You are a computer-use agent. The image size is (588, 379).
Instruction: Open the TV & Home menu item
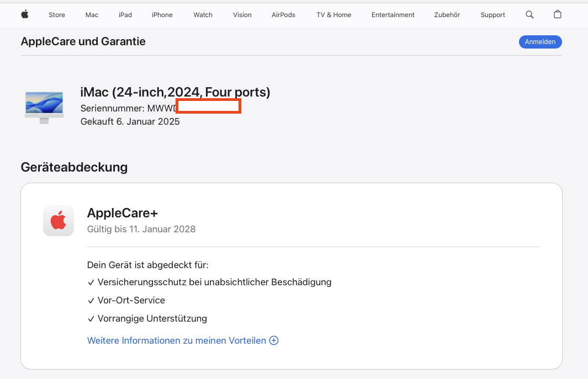coord(333,15)
